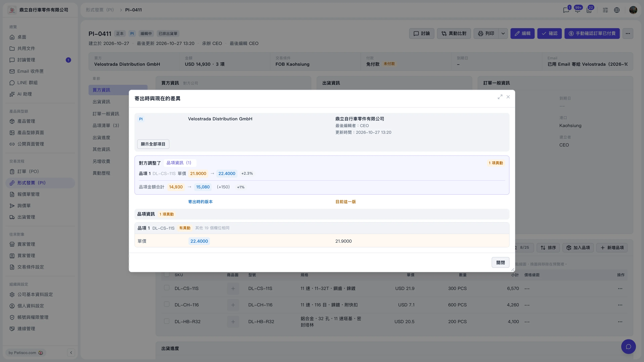The height and width of the screenshot is (362, 644).
Task: Click the 確認 confirm button
Action: coord(550,34)
